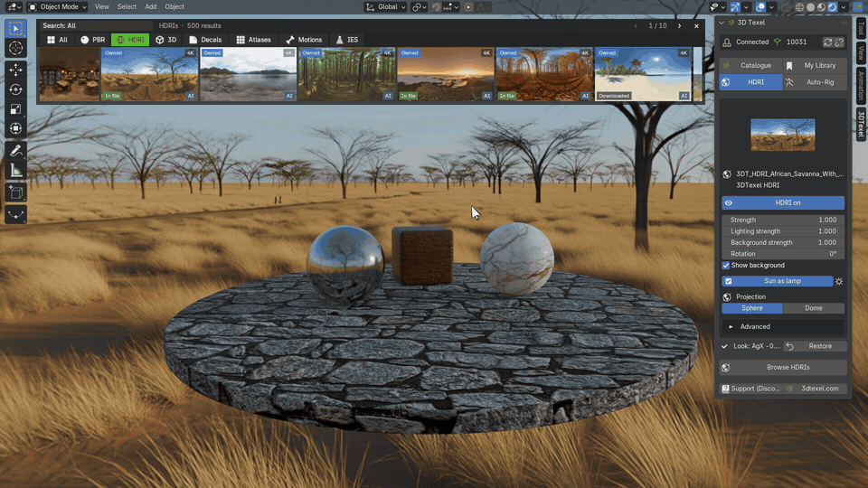Click the 3D Texel refresh icon

point(827,42)
